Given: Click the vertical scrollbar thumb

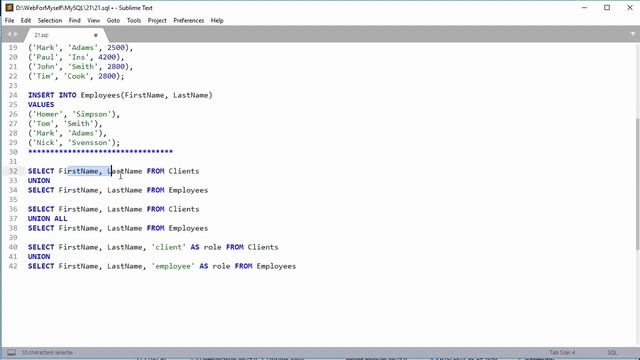Looking at the screenshot, I should click(638, 184).
